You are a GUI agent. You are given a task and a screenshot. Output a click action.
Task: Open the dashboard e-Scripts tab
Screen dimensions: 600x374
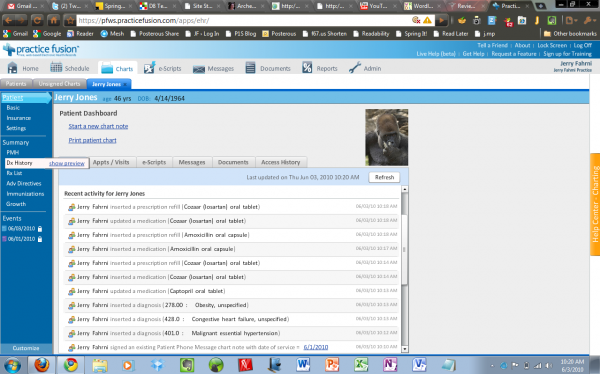pyautogui.click(x=154, y=162)
